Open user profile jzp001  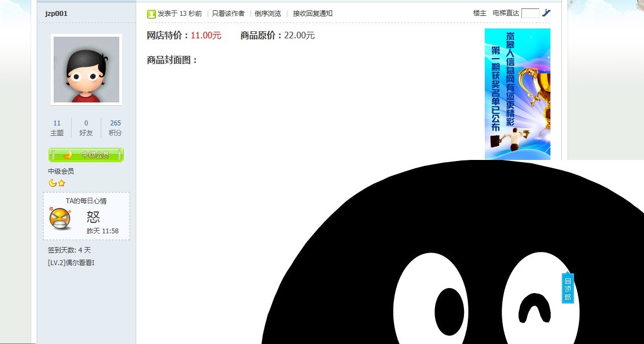pos(56,14)
